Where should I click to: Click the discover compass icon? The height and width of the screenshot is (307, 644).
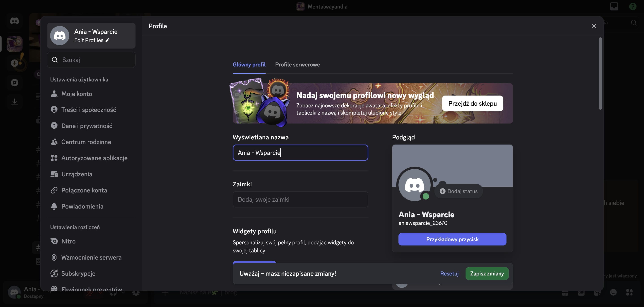point(15,82)
